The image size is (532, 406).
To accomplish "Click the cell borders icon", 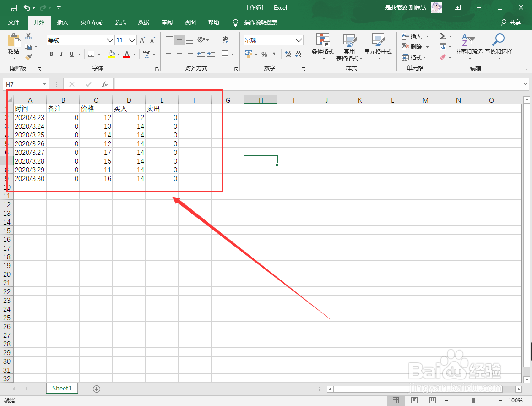I will [x=91, y=54].
